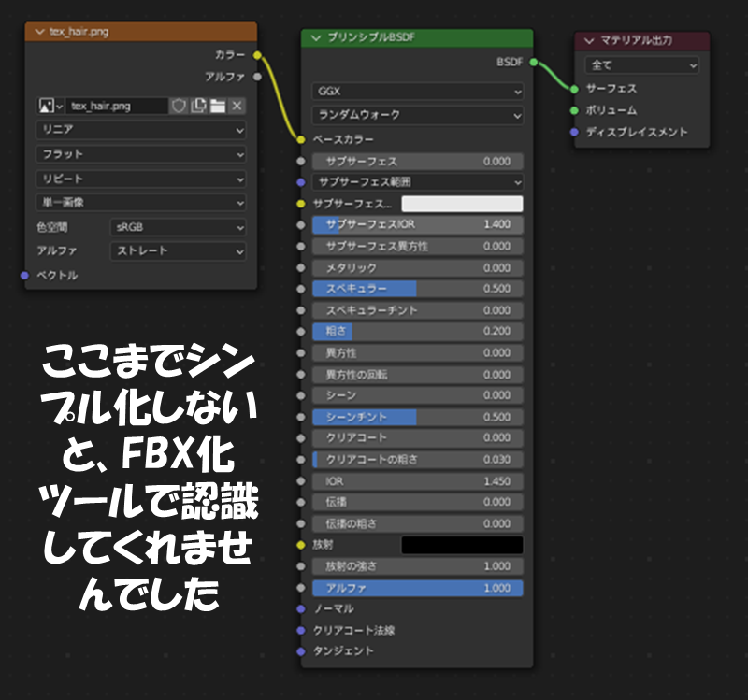Screen dimensions: 748x700
Task: Open the black 放射 emission color swatch
Action: 462,545
